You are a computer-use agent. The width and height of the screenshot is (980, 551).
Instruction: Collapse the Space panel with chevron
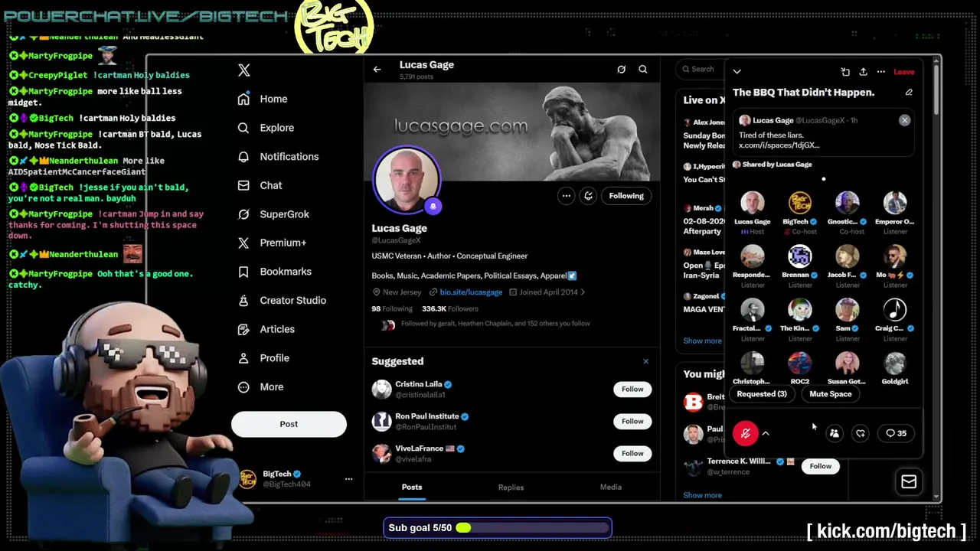point(737,72)
